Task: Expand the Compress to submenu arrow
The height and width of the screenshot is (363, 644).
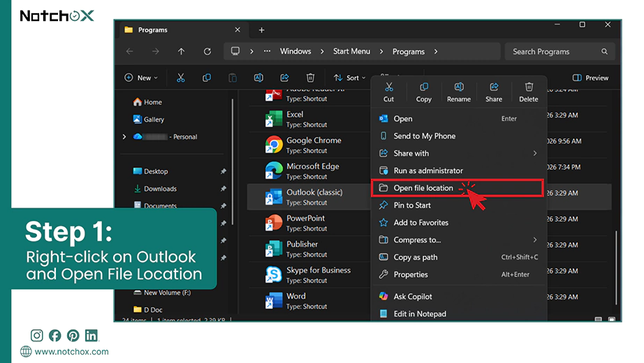Action: pyautogui.click(x=535, y=240)
